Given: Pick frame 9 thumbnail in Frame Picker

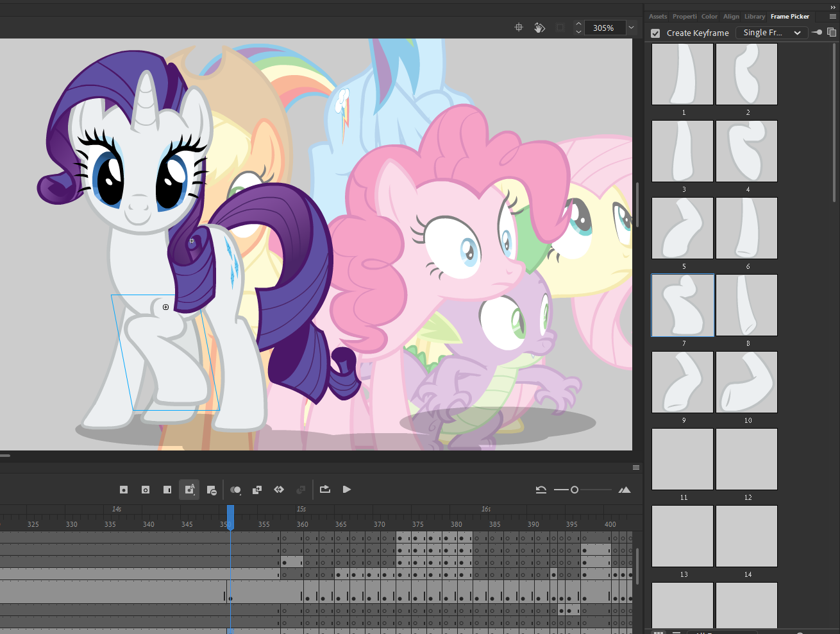Looking at the screenshot, I should [683, 382].
